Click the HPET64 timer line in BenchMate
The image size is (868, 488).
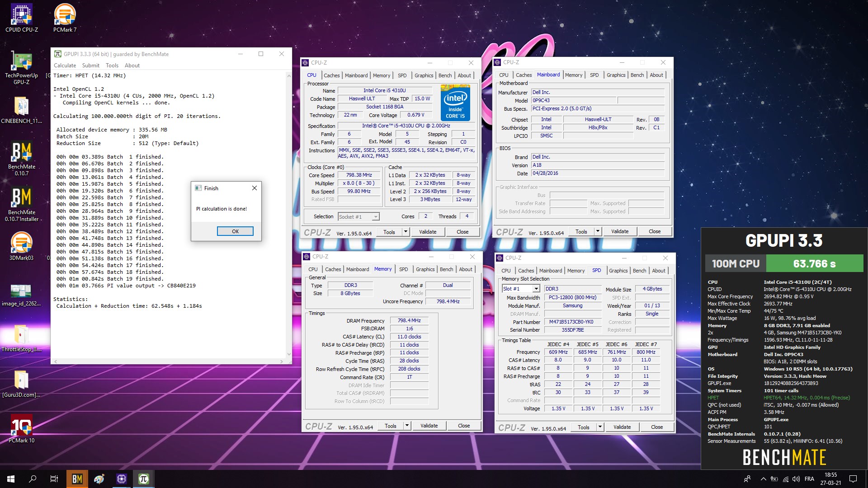807,398
